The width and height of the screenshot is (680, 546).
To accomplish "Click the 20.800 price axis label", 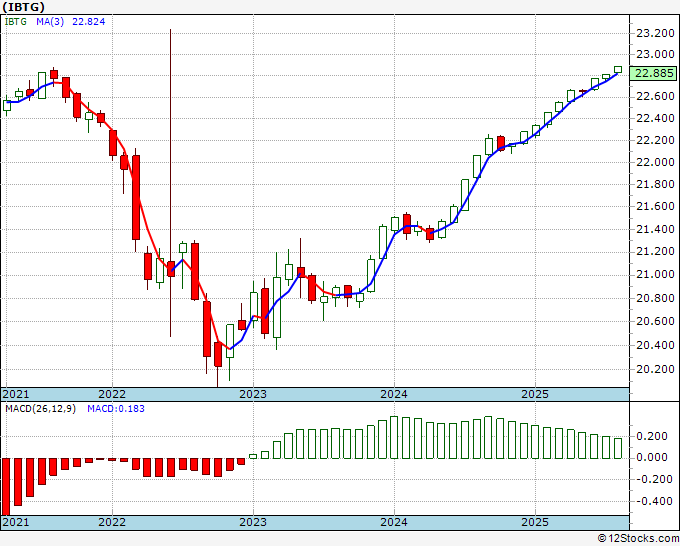I will pos(655,298).
